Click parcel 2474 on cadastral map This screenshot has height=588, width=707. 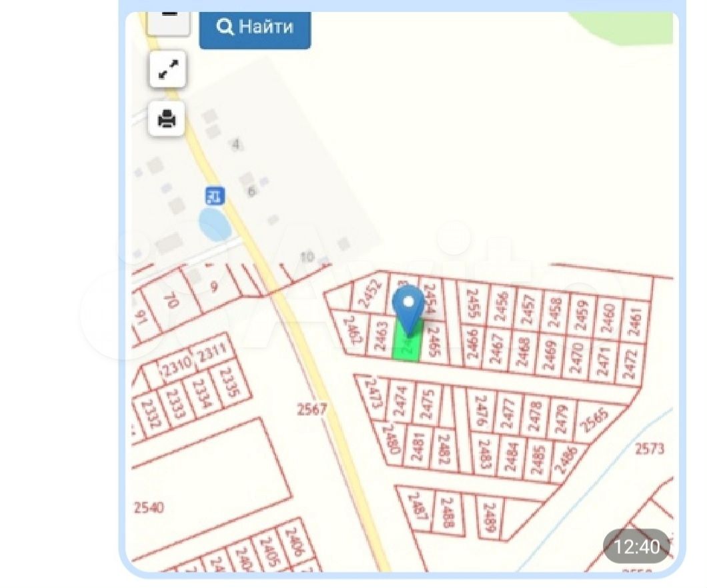click(400, 401)
